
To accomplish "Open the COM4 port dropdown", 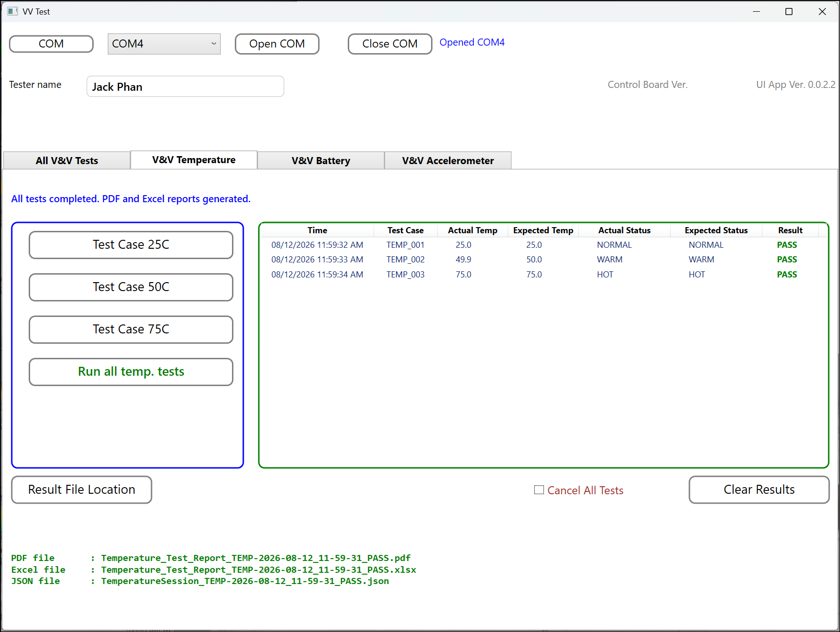I will pyautogui.click(x=164, y=44).
